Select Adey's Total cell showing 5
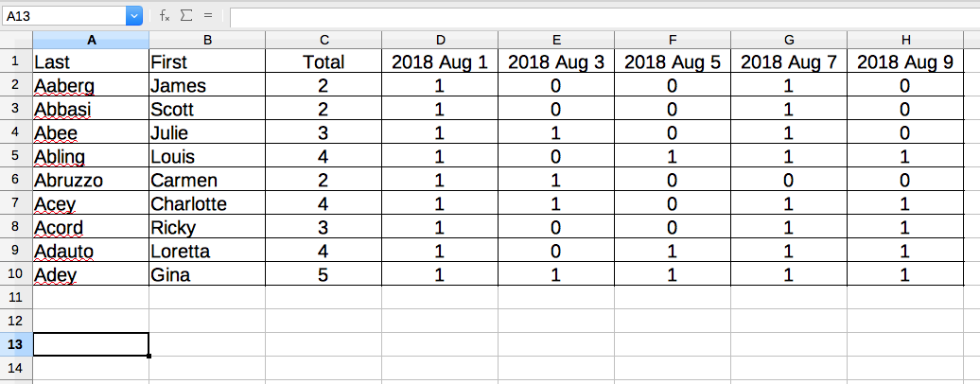 click(324, 274)
